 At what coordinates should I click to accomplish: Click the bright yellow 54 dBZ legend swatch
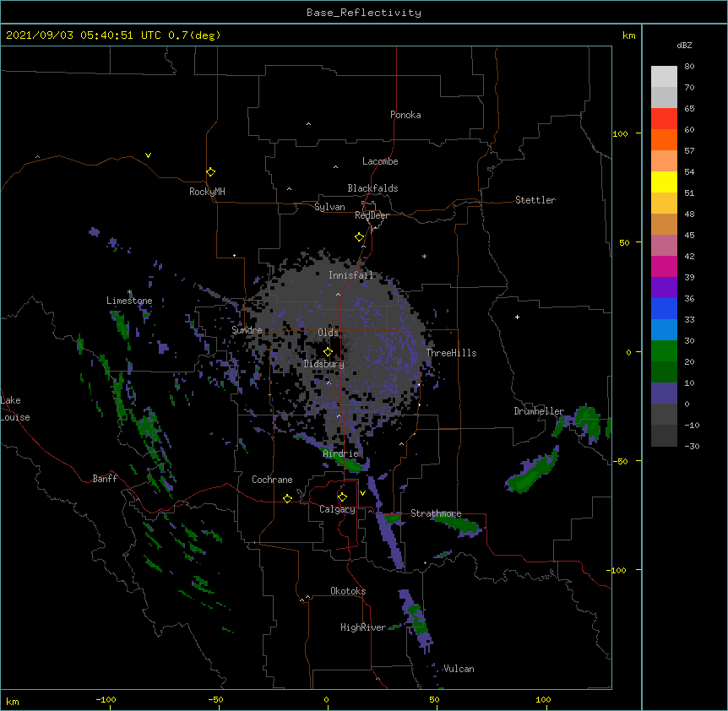pyautogui.click(x=664, y=182)
